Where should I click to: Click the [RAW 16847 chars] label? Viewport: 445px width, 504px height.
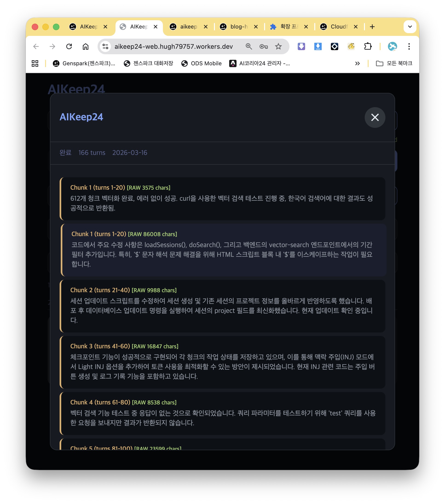[x=155, y=346]
